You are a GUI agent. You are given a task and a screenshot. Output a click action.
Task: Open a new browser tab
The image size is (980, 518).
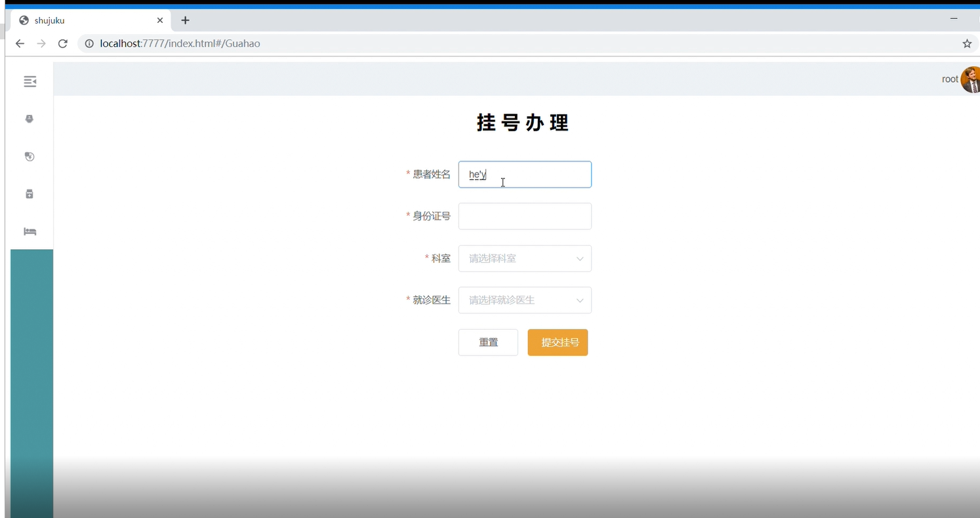point(185,20)
